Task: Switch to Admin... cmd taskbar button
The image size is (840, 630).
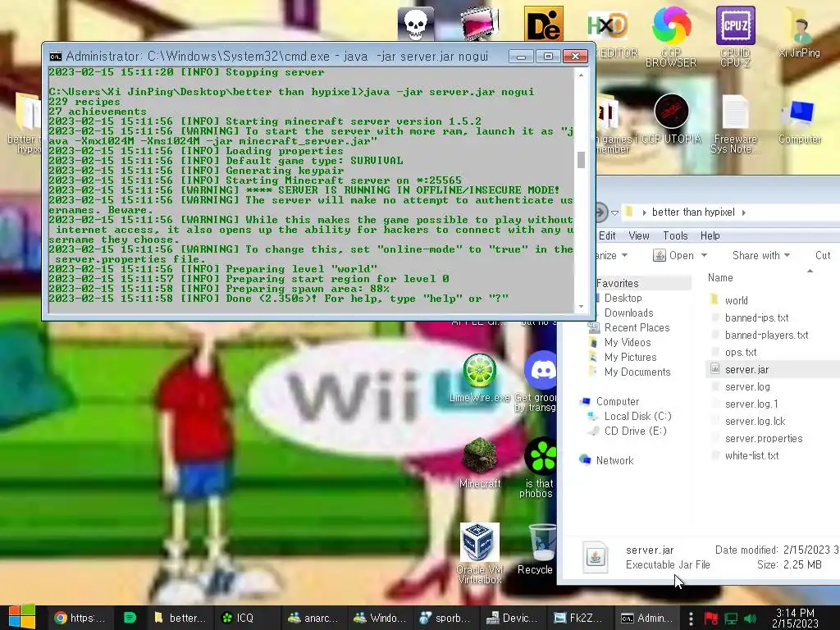Action: (646, 619)
